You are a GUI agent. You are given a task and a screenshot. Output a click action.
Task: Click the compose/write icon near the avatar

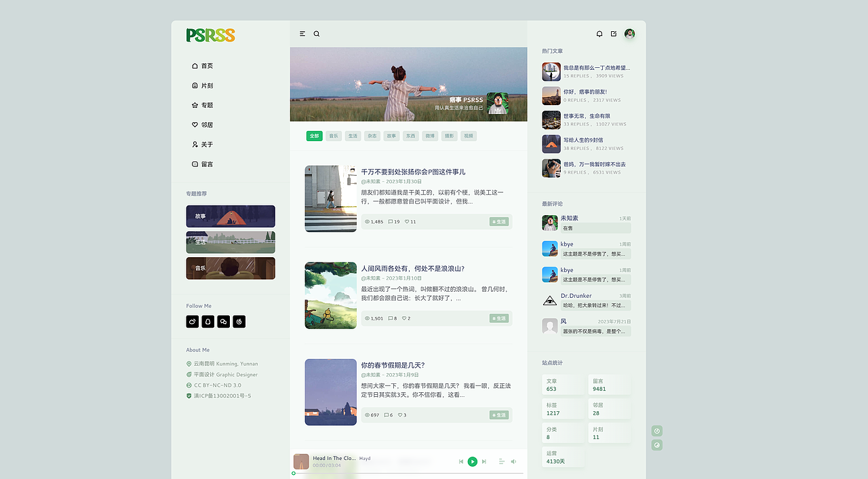click(x=614, y=33)
